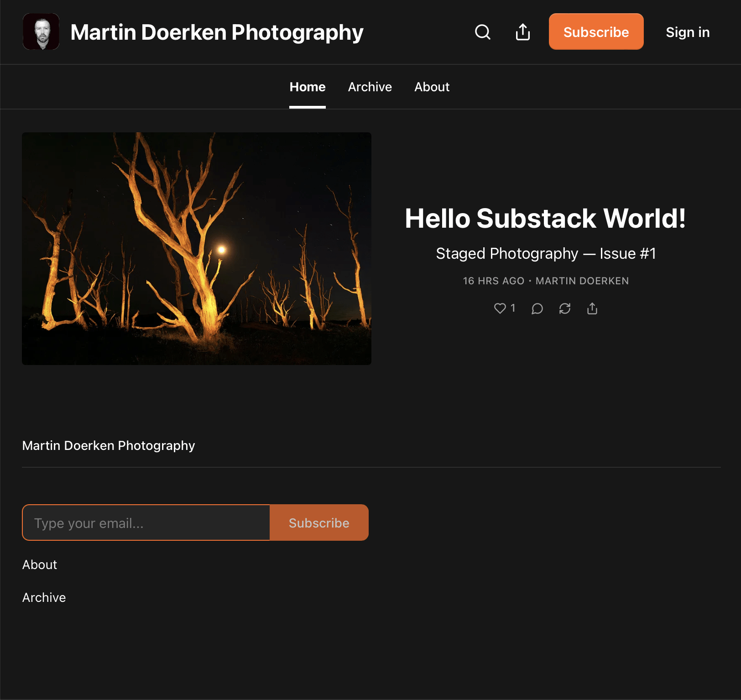Open the Archive link in footer
The width and height of the screenshot is (741, 700).
pos(44,597)
